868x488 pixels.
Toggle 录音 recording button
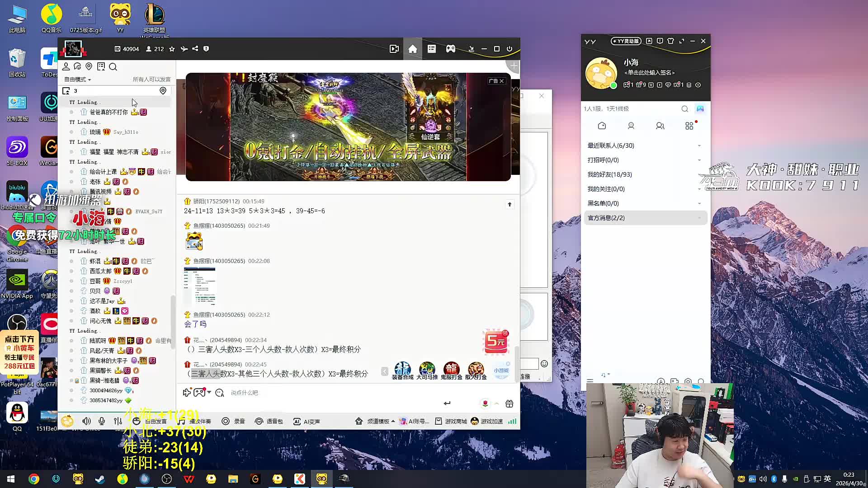pos(233,421)
